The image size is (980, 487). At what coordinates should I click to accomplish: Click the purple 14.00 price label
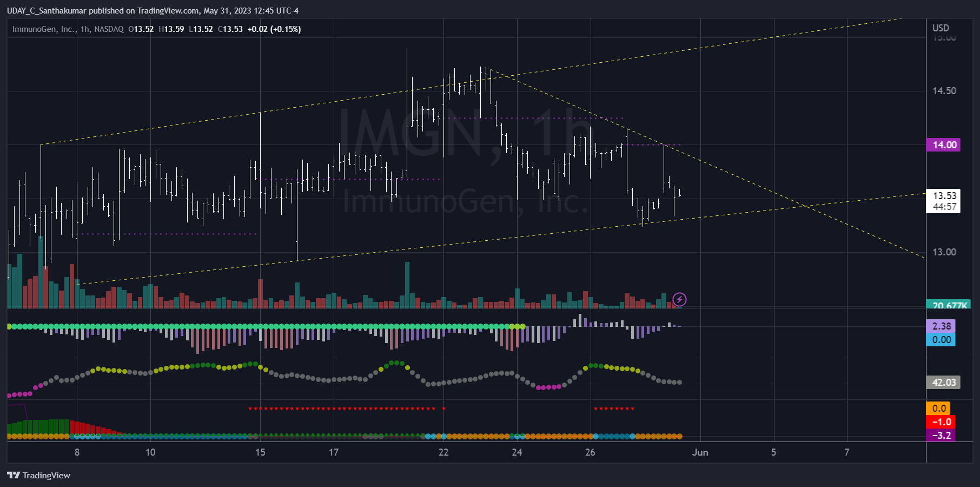[x=943, y=144]
